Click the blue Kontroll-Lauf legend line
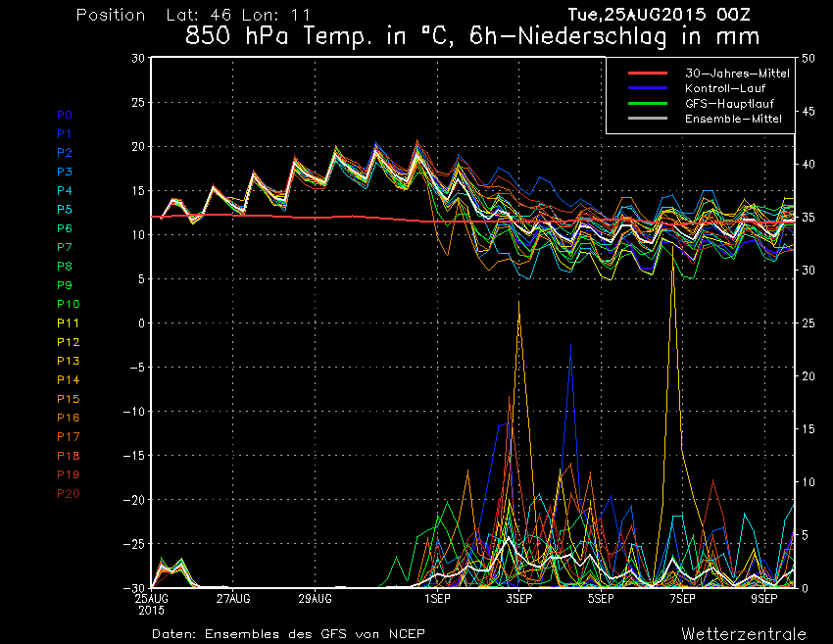Screen dimensions: 833x644 pos(648,88)
